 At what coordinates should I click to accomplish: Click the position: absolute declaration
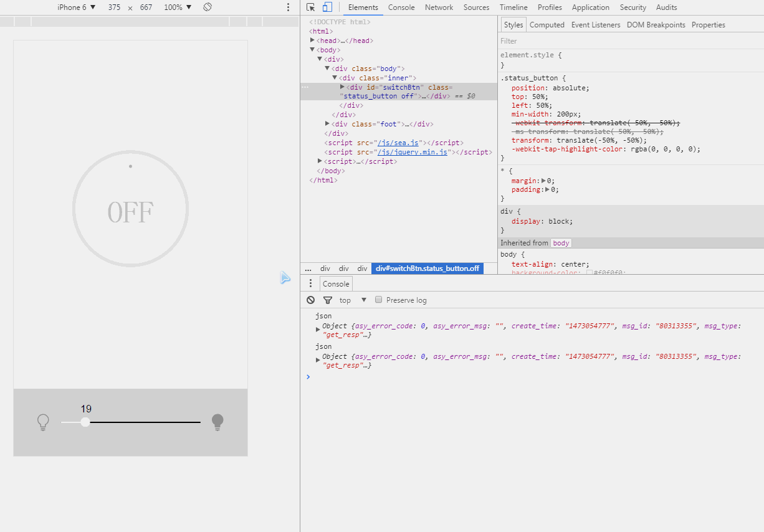tap(550, 88)
